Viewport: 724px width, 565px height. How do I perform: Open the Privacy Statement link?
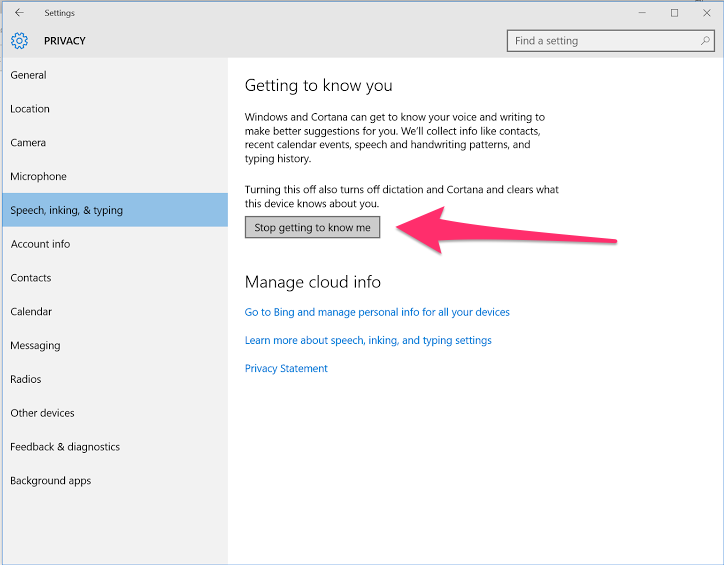click(x=286, y=368)
